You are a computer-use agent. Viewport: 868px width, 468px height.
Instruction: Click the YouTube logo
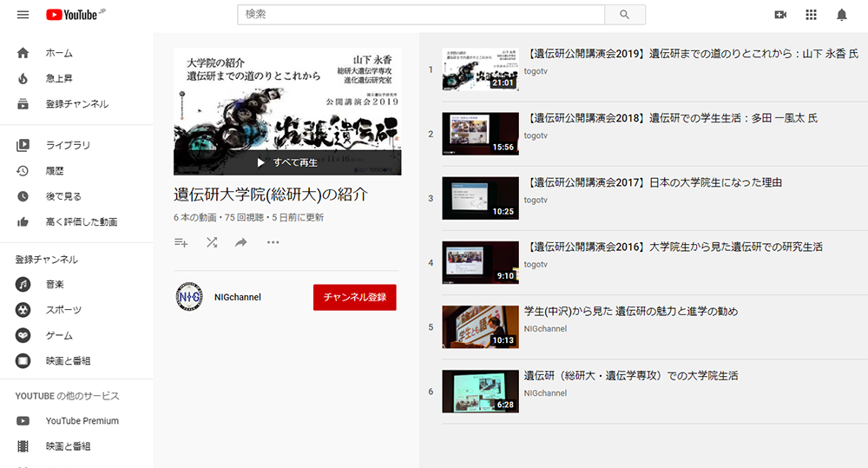[76, 15]
